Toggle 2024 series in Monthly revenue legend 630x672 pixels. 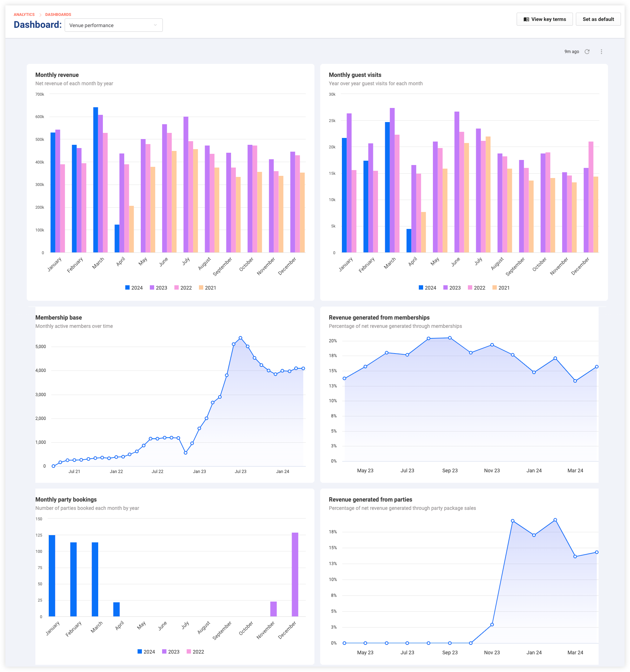pyautogui.click(x=134, y=288)
